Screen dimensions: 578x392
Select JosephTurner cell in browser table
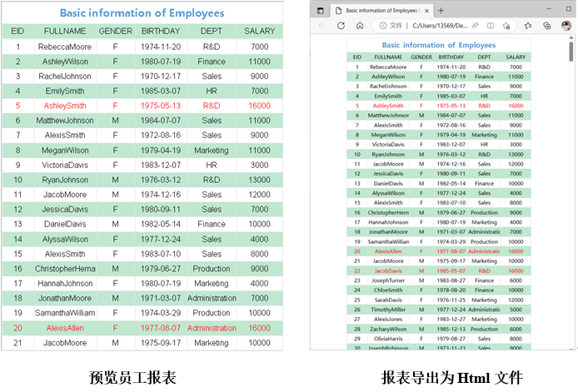pyautogui.click(x=388, y=280)
